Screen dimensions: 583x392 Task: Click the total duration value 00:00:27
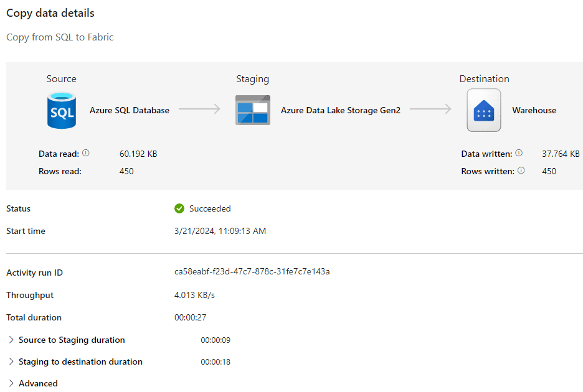coord(190,318)
